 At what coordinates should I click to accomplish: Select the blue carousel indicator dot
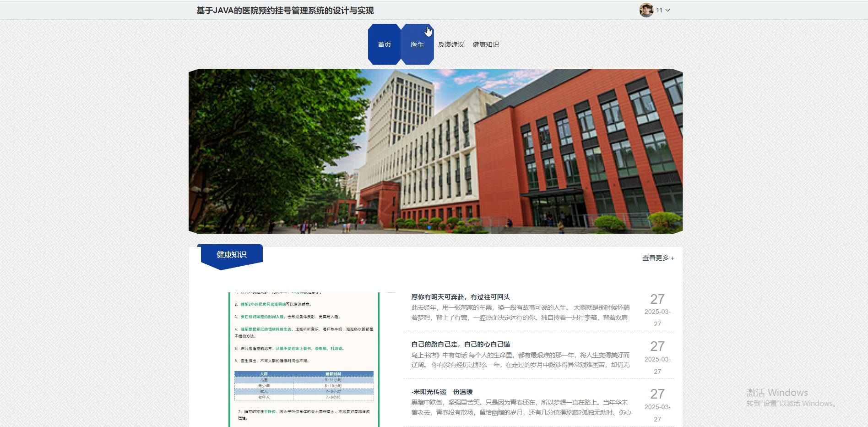429,227
